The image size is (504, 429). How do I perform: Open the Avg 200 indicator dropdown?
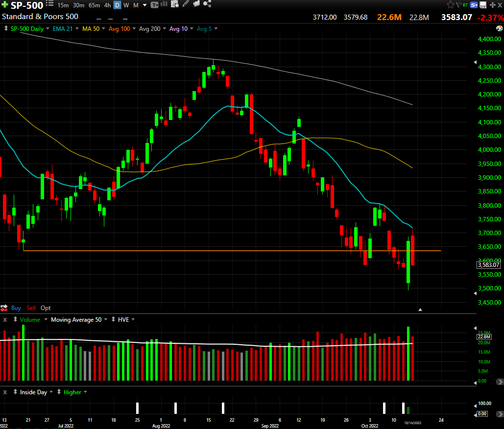tap(165, 28)
